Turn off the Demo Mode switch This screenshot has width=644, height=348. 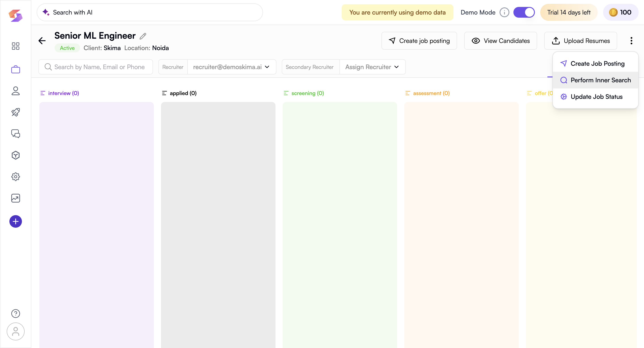coord(524,12)
